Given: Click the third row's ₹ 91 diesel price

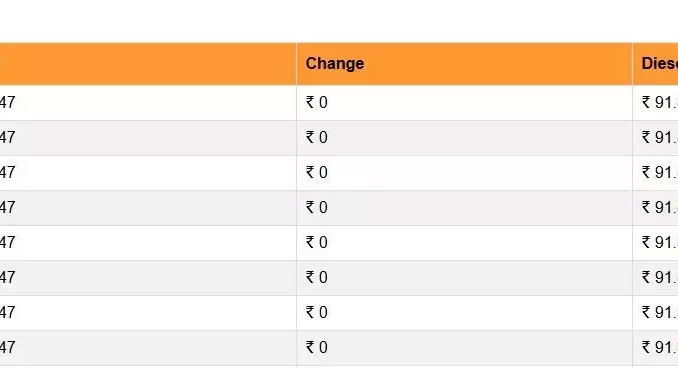Looking at the screenshot, I should (x=660, y=173).
